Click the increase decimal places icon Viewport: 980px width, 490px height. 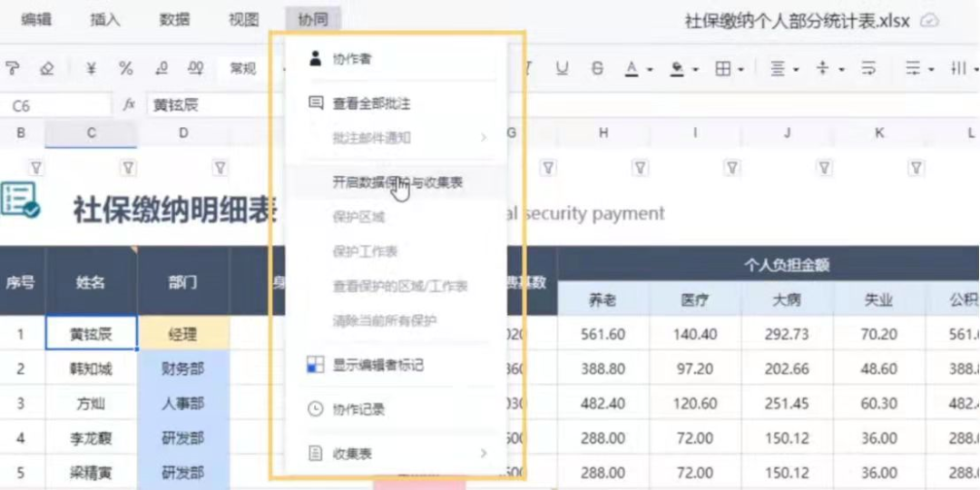coord(196,69)
